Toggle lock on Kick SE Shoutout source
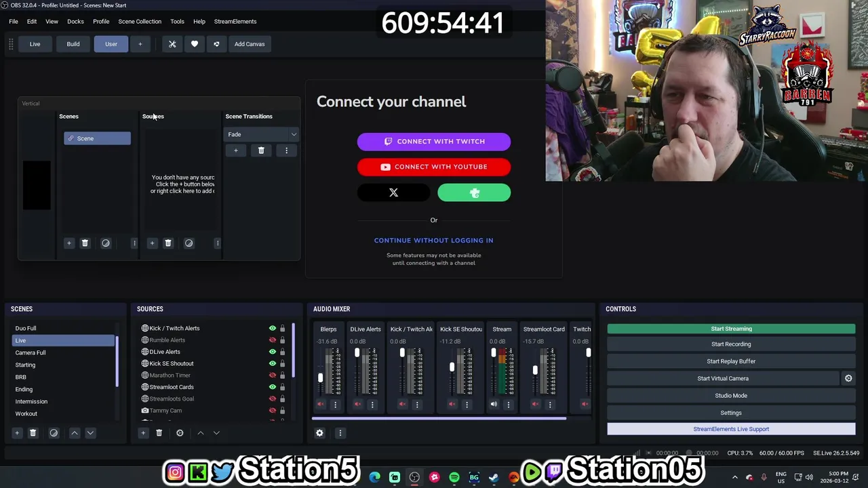Image resolution: width=868 pixels, height=488 pixels. tap(283, 363)
